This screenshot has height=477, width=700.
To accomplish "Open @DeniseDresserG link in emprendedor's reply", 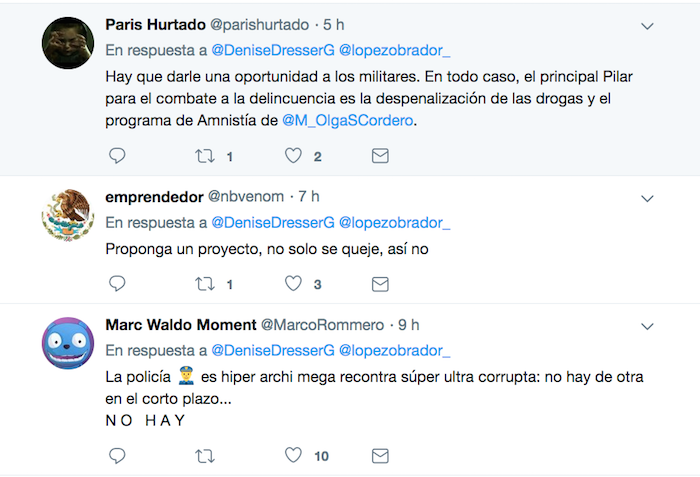I will [273, 222].
